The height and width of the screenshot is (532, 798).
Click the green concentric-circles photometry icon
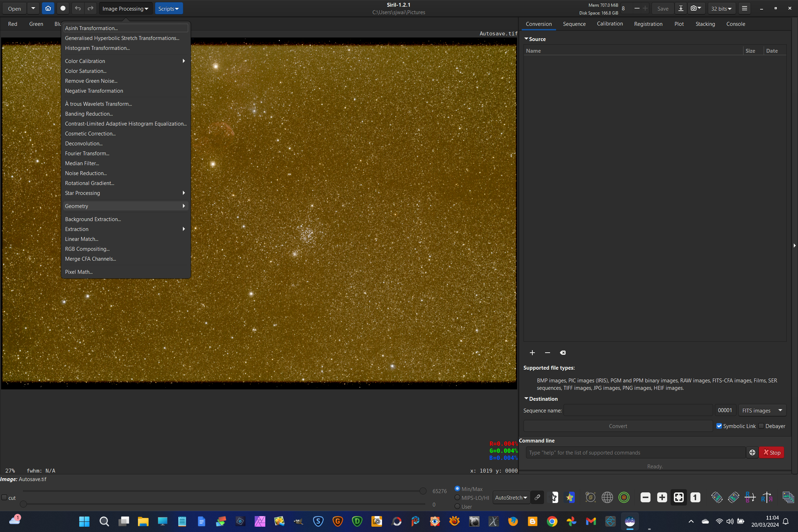pos(624,497)
